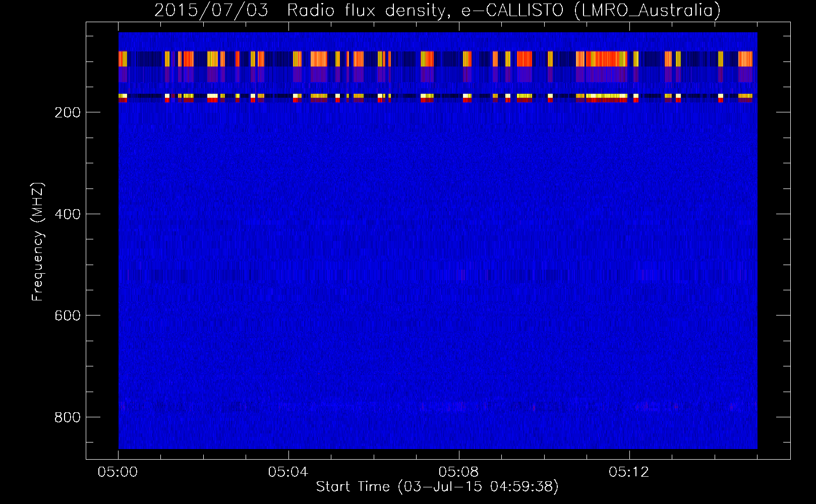The image size is (816, 504).
Task: Click the plot title mentioning e-CALLISTO
Action: click(437, 10)
